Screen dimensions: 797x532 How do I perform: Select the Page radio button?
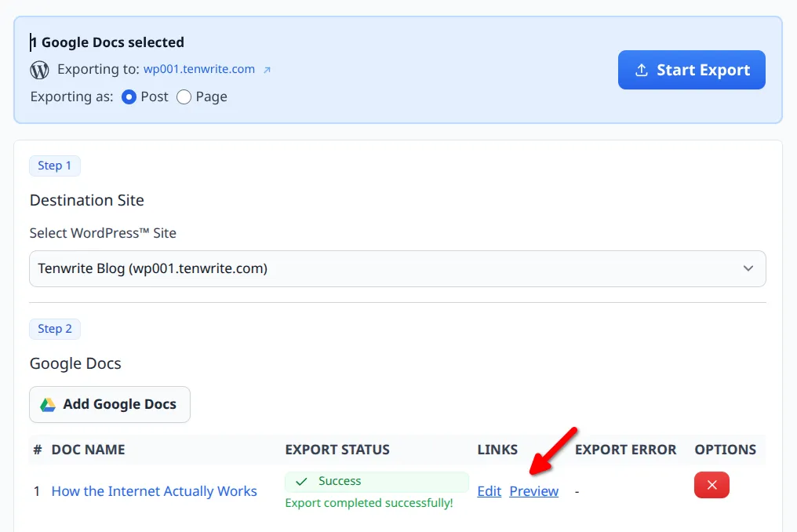tap(184, 97)
